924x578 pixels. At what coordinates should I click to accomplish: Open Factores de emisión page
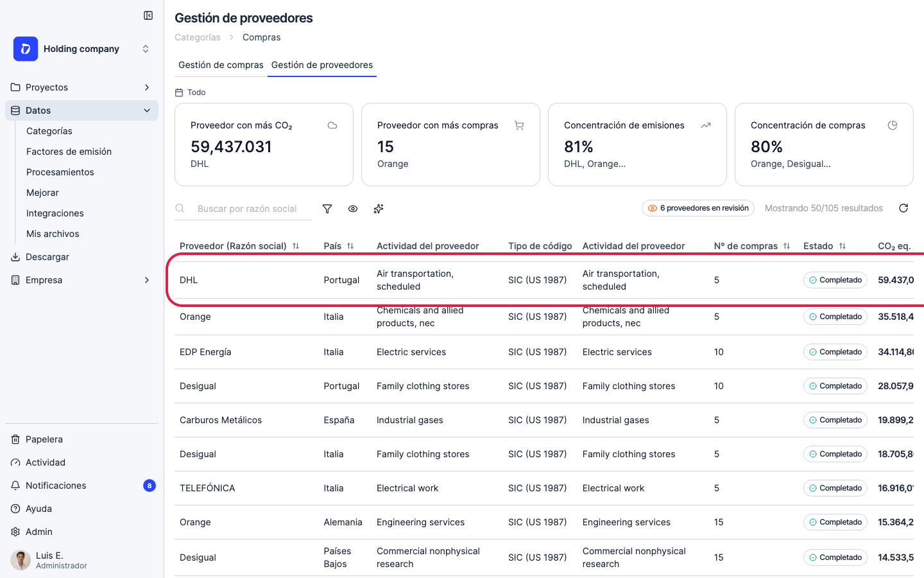69,152
